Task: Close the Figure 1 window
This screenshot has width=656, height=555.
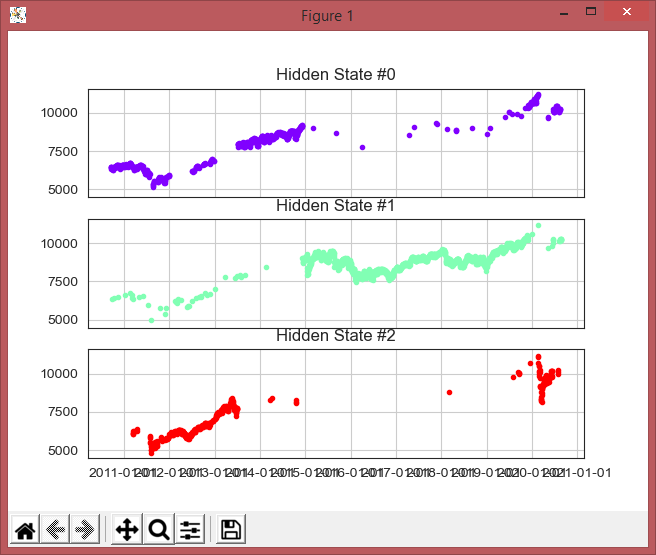Action: coord(626,13)
